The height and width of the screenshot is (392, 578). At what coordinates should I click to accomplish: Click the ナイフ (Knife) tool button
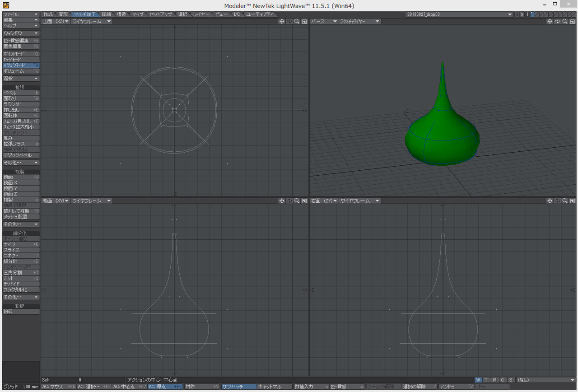click(x=21, y=244)
